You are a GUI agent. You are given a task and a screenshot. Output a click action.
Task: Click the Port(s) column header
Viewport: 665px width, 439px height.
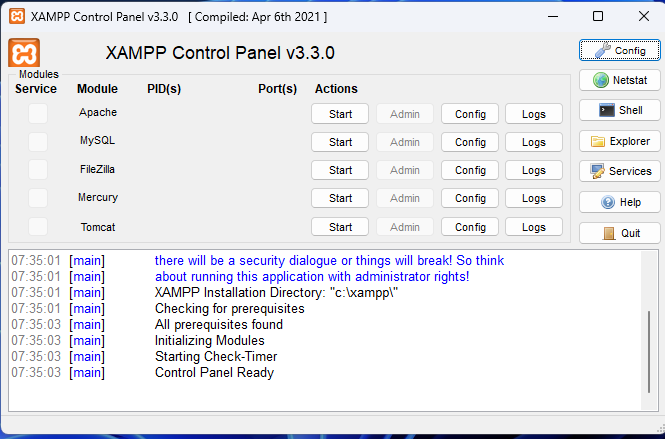[x=277, y=89]
